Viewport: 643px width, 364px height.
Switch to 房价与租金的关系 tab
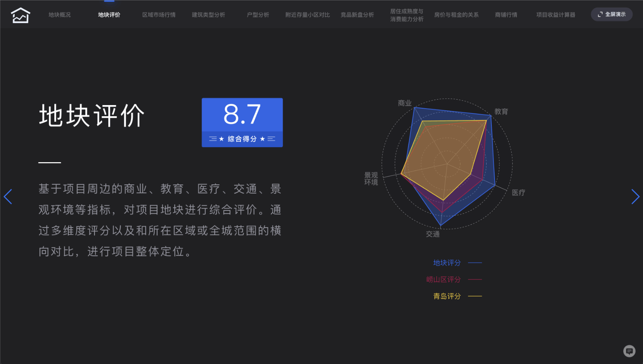click(x=456, y=15)
